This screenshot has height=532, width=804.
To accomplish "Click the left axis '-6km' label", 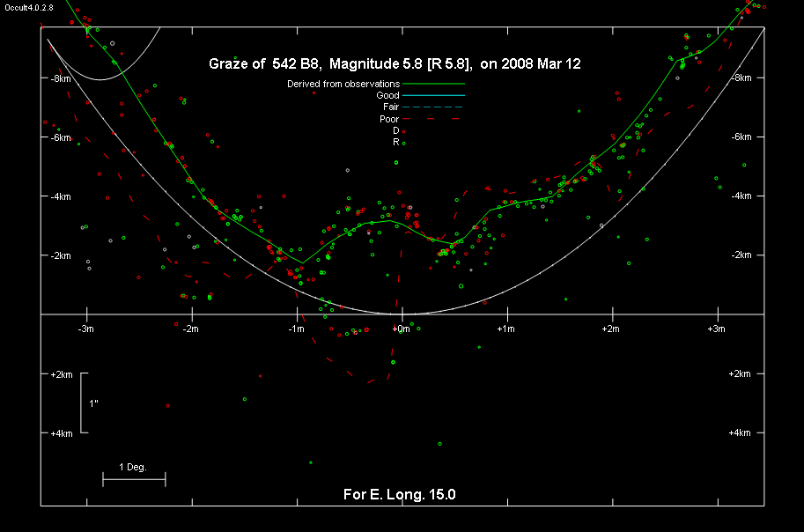I will click(61, 137).
